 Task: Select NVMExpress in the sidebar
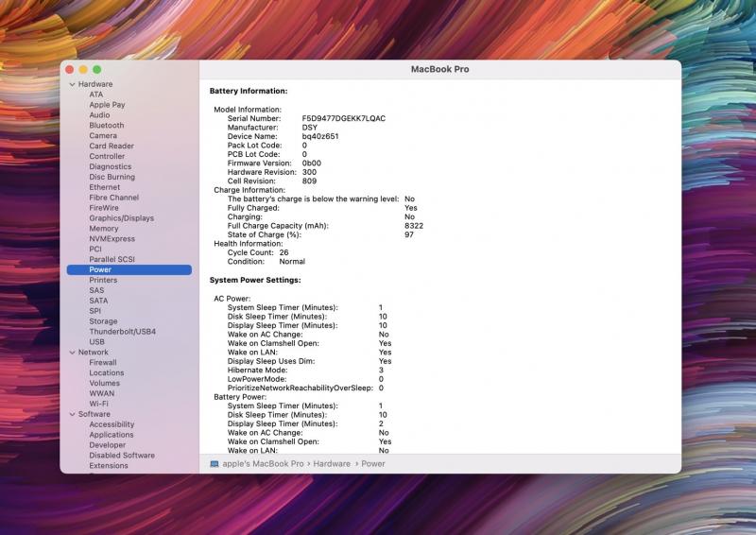112,239
